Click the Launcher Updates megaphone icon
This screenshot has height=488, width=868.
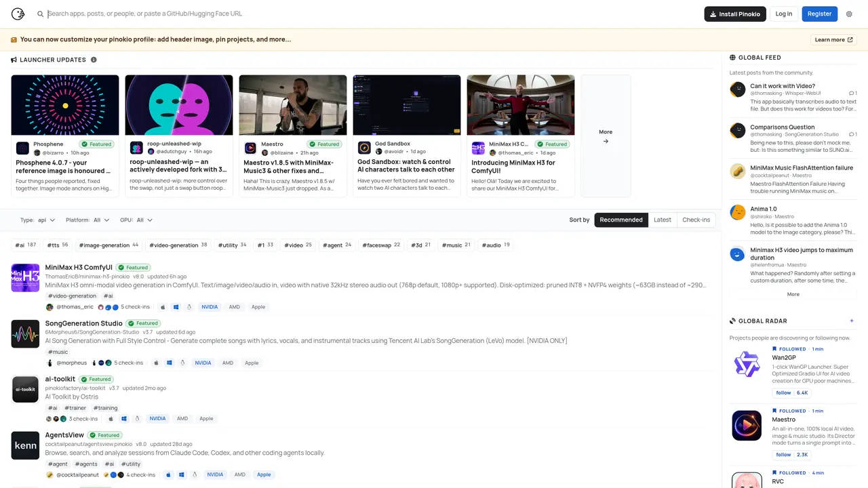click(14, 60)
